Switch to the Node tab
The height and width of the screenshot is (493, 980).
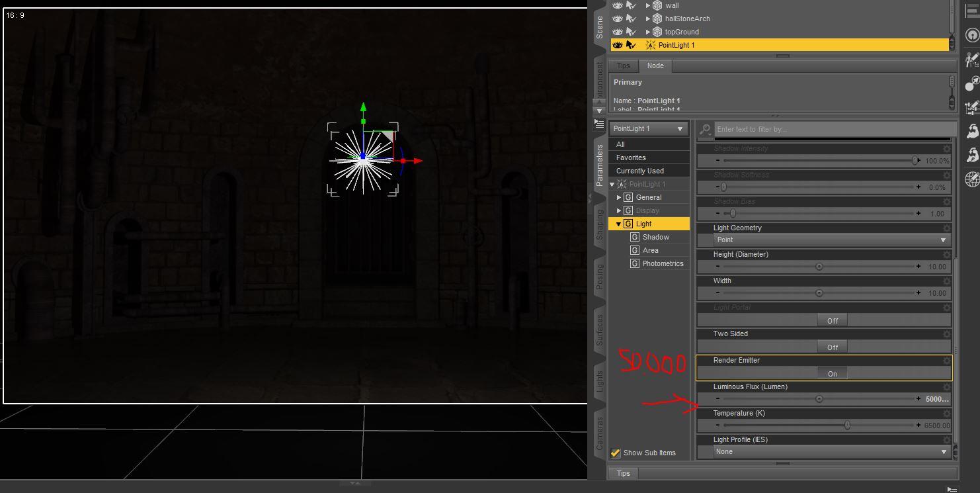[x=655, y=66]
